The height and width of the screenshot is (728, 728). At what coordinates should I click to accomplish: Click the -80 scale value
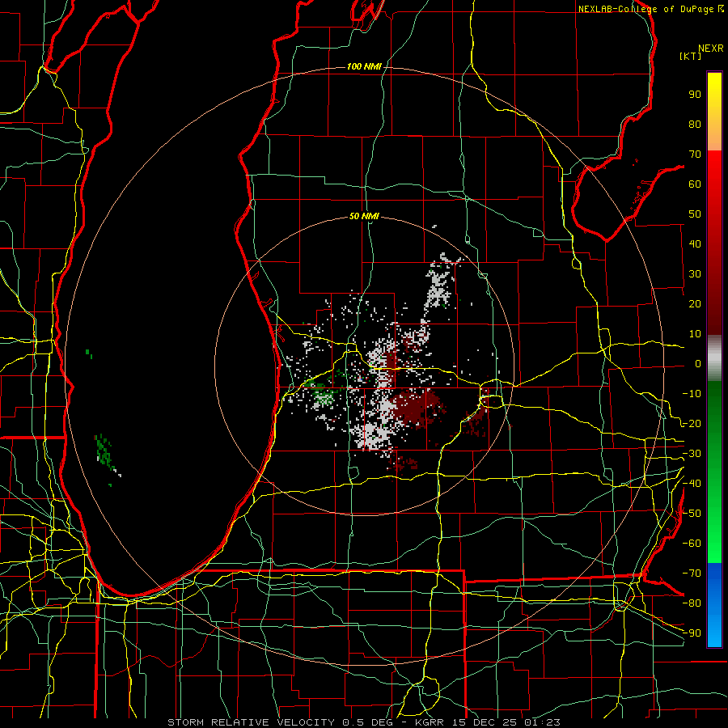(692, 603)
